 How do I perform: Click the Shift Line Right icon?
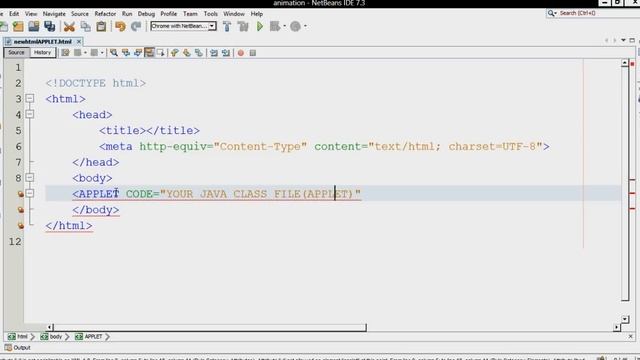pos(225,53)
